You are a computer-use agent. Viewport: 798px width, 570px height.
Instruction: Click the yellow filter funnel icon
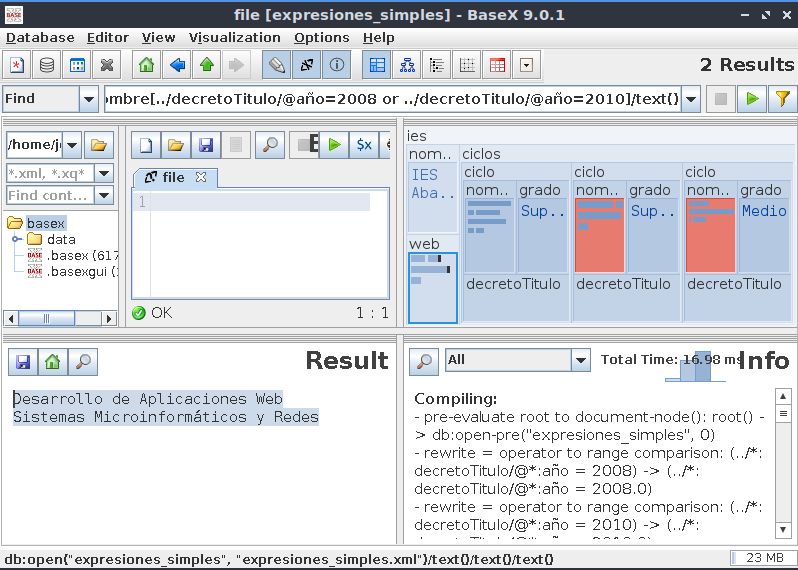(x=782, y=99)
